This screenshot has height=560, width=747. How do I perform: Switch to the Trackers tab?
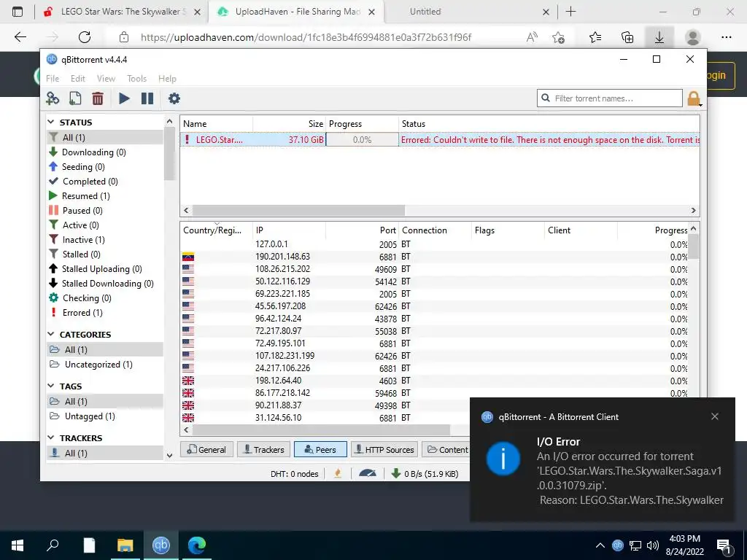(264, 449)
